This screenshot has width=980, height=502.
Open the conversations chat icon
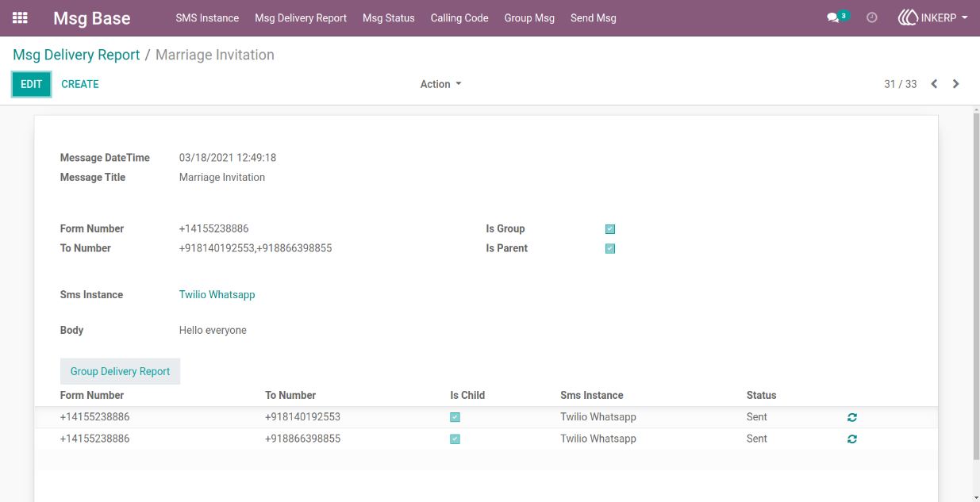(x=832, y=17)
